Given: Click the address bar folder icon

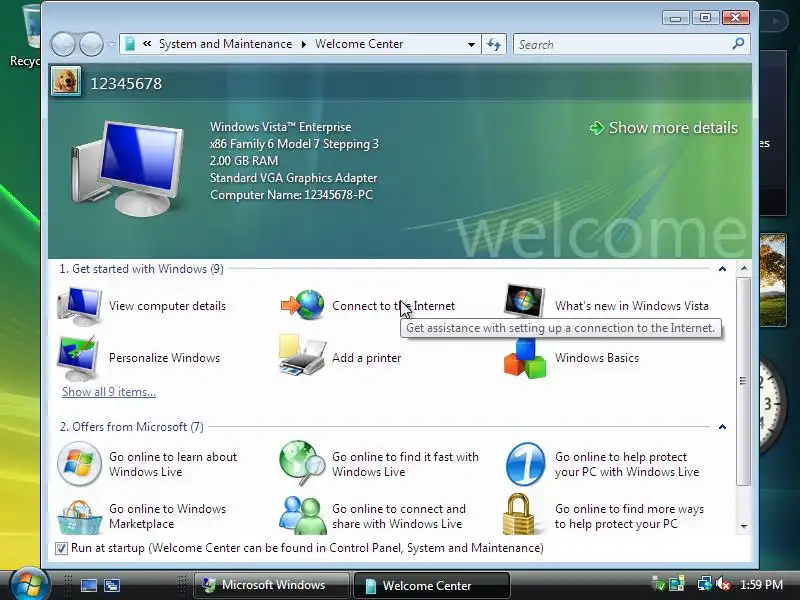Looking at the screenshot, I should pyautogui.click(x=130, y=44).
